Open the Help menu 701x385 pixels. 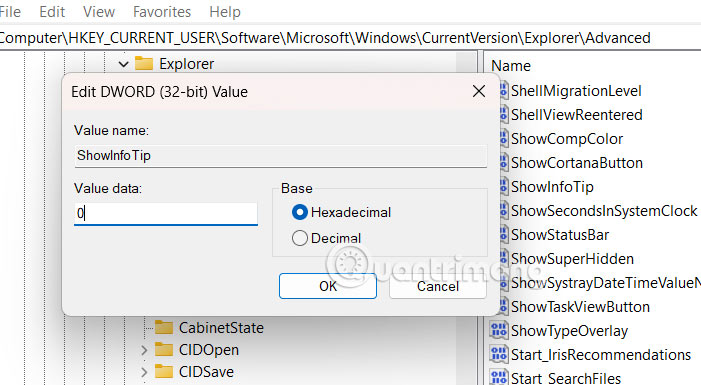pyautogui.click(x=225, y=12)
